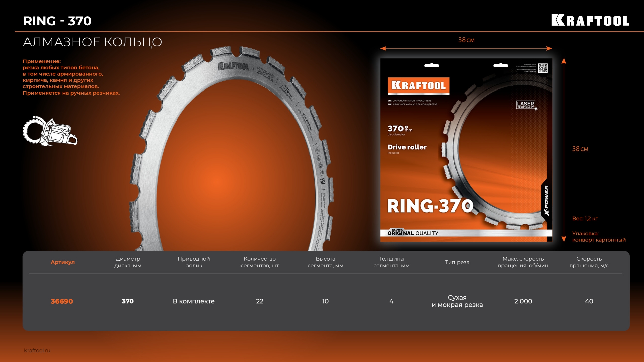Click the RING - 370 title
Viewport: 644px width, 362px height.
pos(57,21)
